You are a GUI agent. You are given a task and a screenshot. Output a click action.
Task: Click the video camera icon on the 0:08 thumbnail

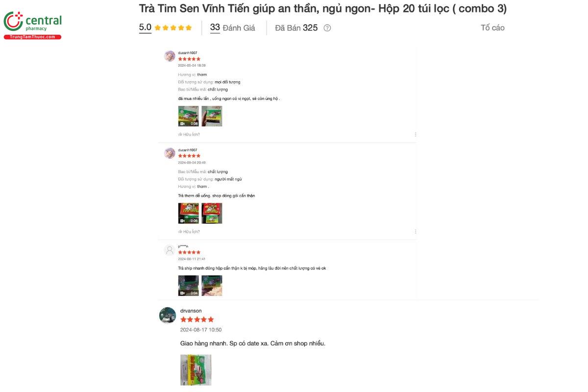(x=181, y=123)
